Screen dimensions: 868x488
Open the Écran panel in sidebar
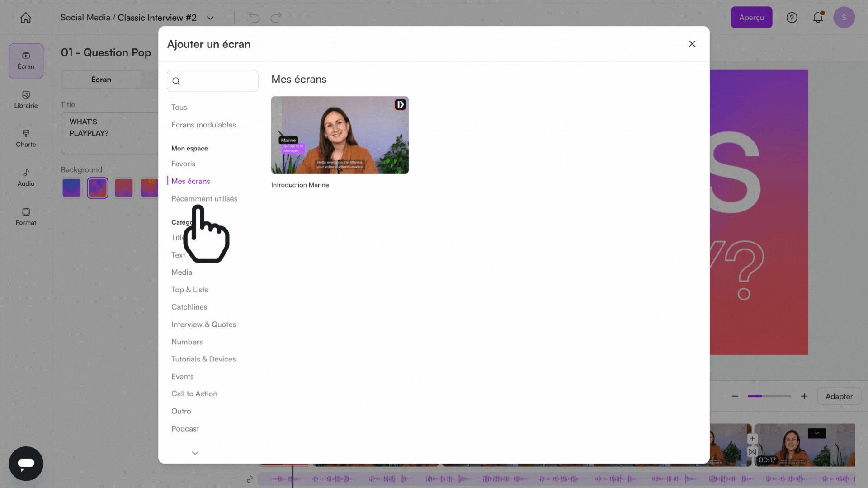coord(25,61)
